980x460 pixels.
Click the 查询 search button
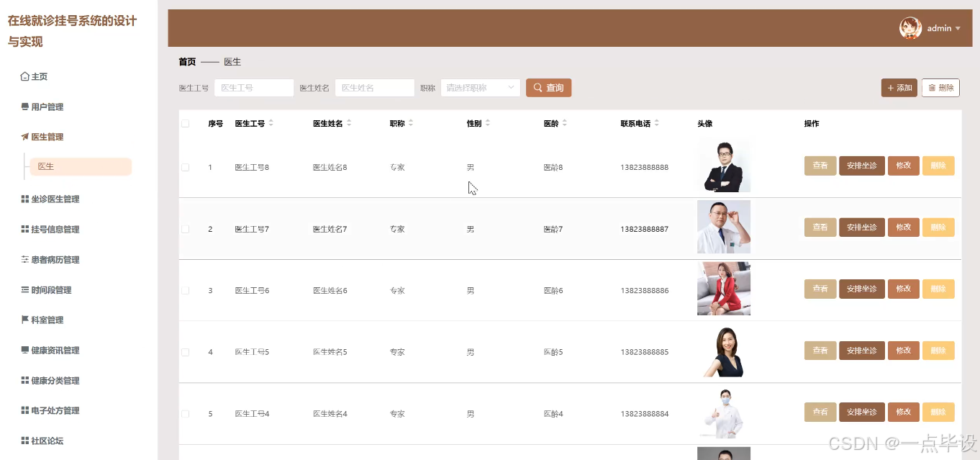pos(548,88)
